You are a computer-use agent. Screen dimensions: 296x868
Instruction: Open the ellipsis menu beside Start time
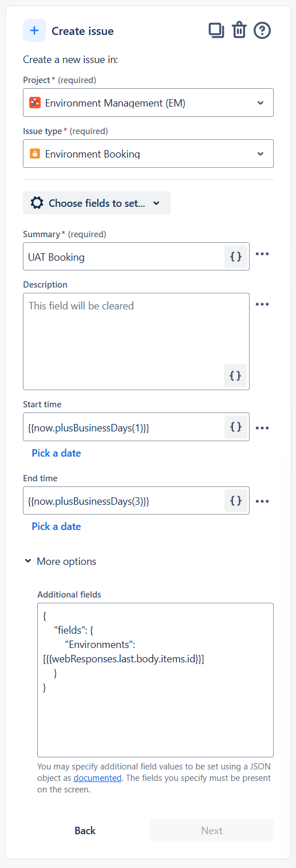point(262,427)
